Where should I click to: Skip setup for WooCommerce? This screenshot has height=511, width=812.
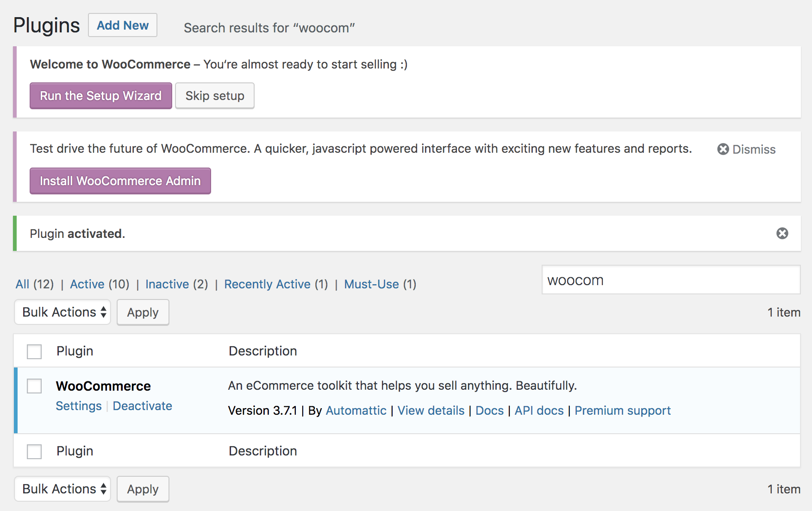coord(215,96)
